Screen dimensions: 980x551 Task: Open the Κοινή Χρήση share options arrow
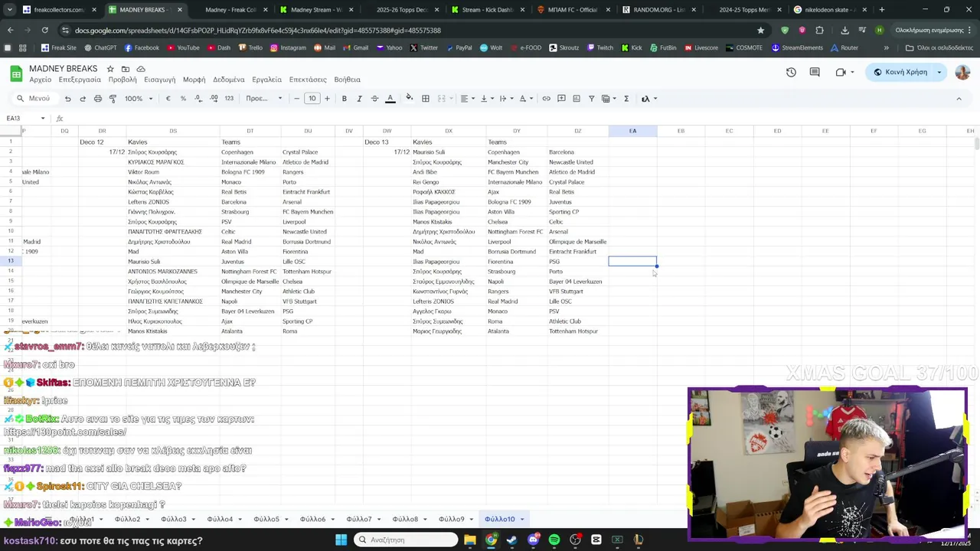pos(939,72)
